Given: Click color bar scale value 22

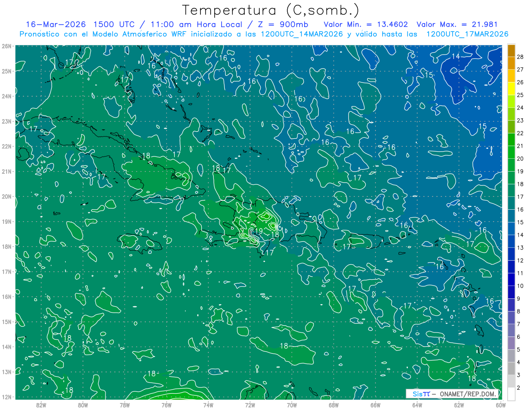Looking at the screenshot, I should pos(521,133).
